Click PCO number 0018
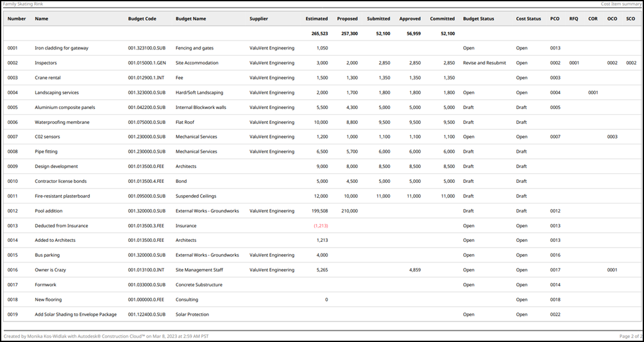Image resolution: width=644 pixels, height=342 pixels. (555, 299)
